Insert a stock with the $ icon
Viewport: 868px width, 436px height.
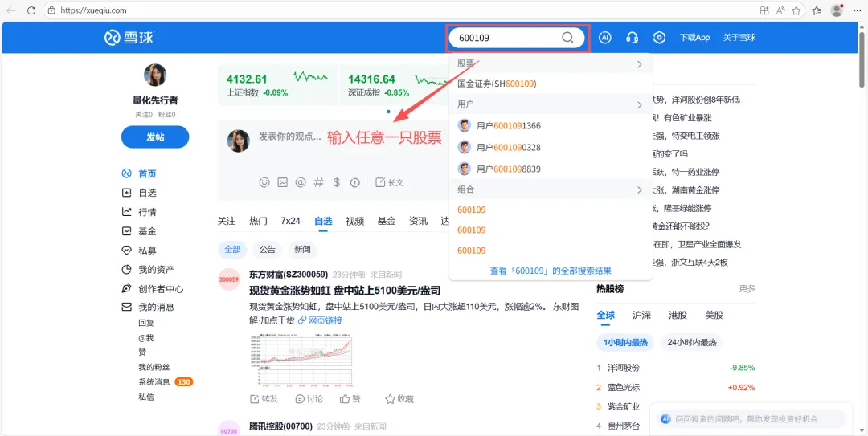(x=336, y=182)
